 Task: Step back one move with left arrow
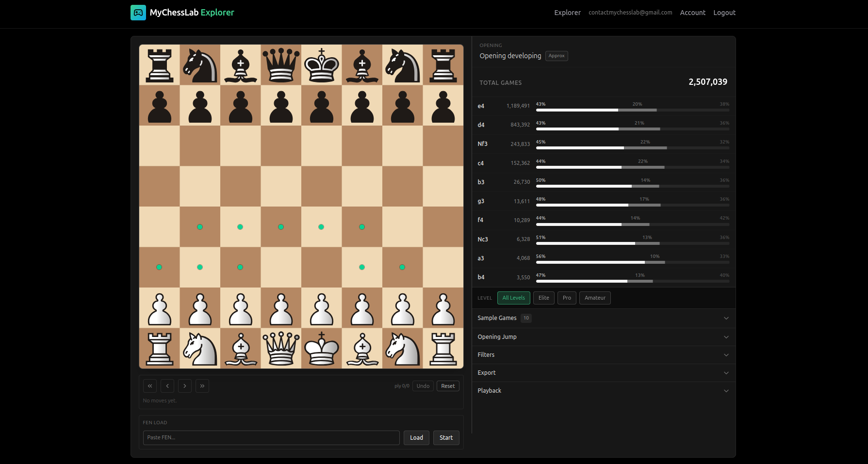pyautogui.click(x=167, y=386)
